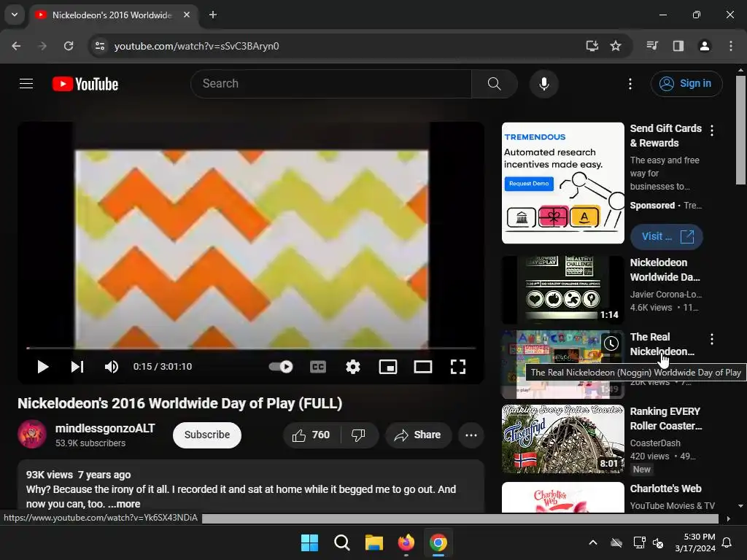This screenshot has height=560, width=747.
Task: Like the video (760)
Action: click(x=312, y=435)
